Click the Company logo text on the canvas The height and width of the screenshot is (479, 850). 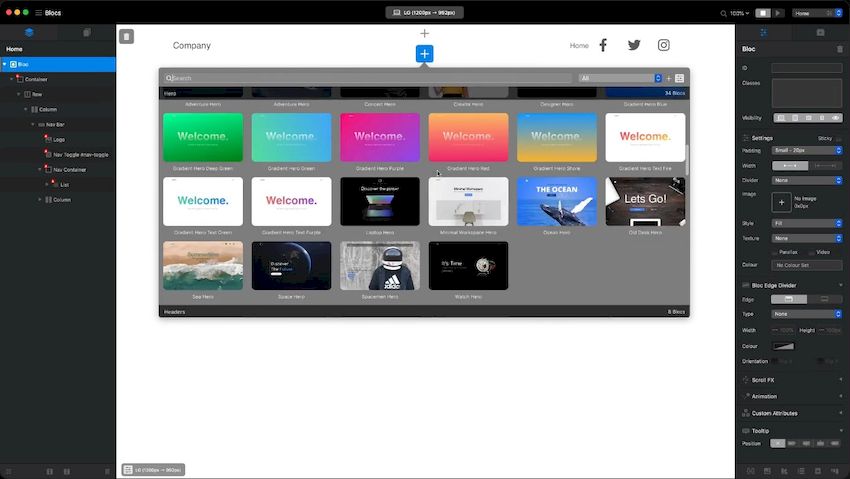click(192, 46)
